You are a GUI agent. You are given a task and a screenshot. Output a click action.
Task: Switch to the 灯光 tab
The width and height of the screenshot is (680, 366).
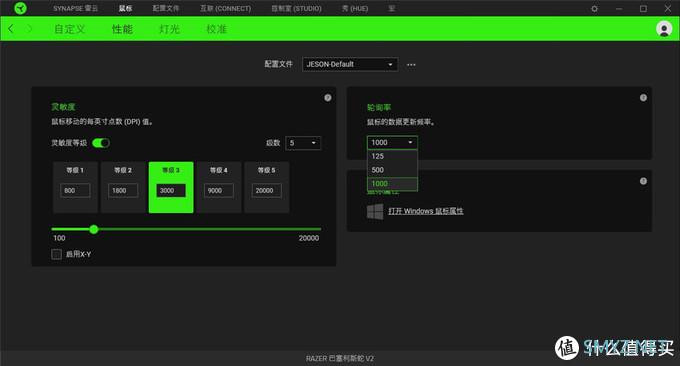(x=169, y=29)
